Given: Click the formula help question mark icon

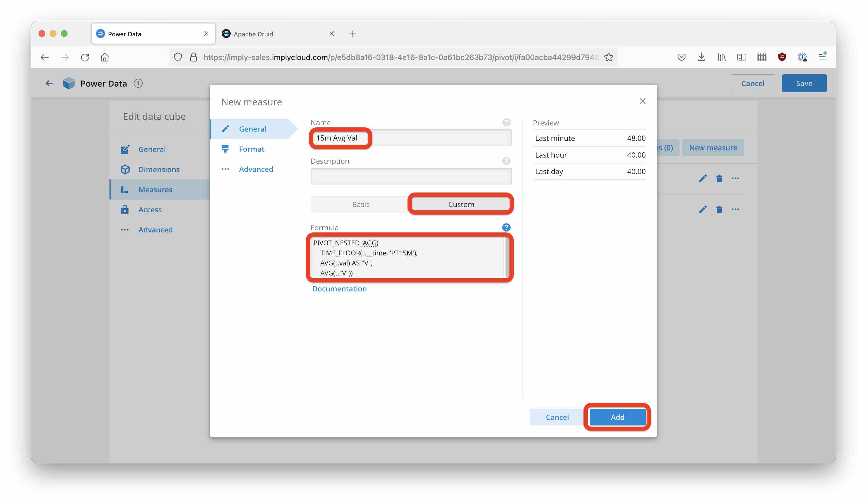Looking at the screenshot, I should [x=507, y=227].
